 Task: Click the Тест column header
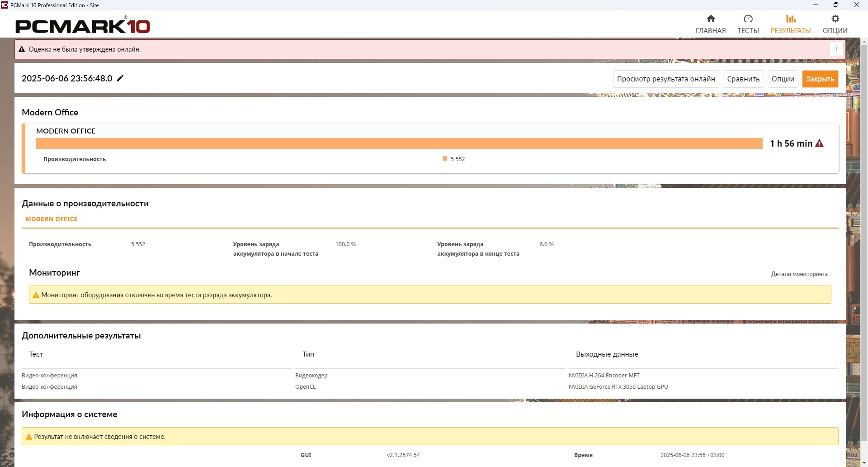36,354
